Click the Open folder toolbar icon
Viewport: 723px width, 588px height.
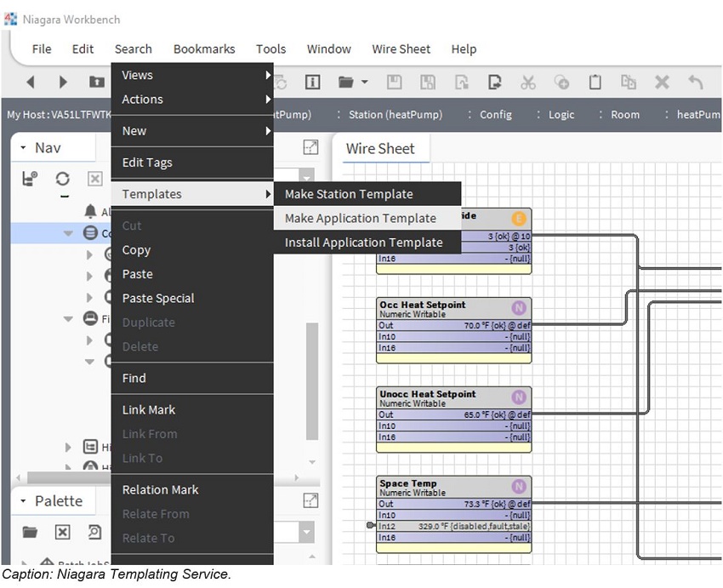point(345,82)
